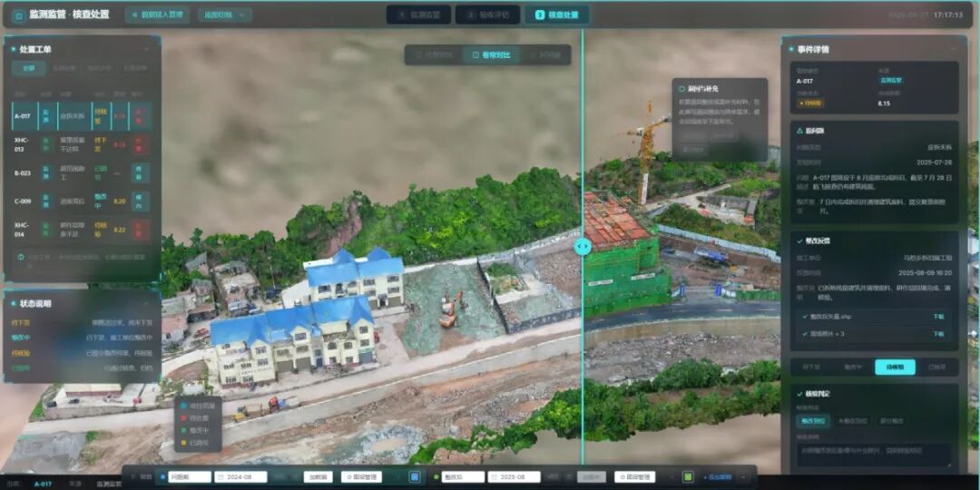The width and height of the screenshot is (980, 490).
Task: Expand the 底图切换 basemap dropdown
Action: point(225,15)
